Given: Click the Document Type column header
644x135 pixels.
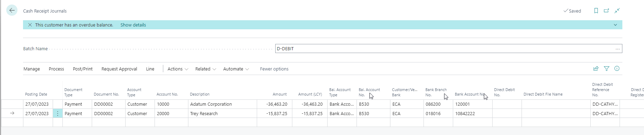Looking at the screenshot, I should [73, 92].
